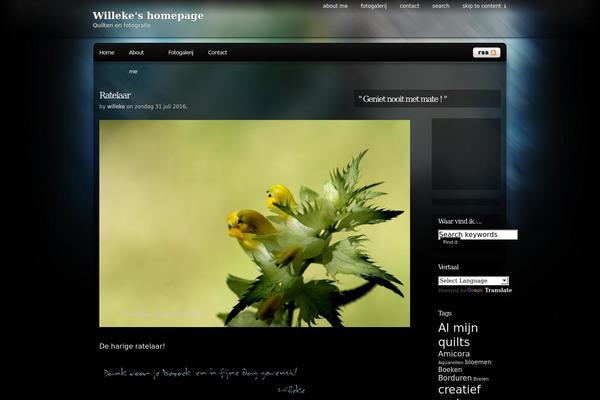The height and width of the screenshot is (400, 600).
Task: Open the Contact navigation item
Action: coord(217,52)
